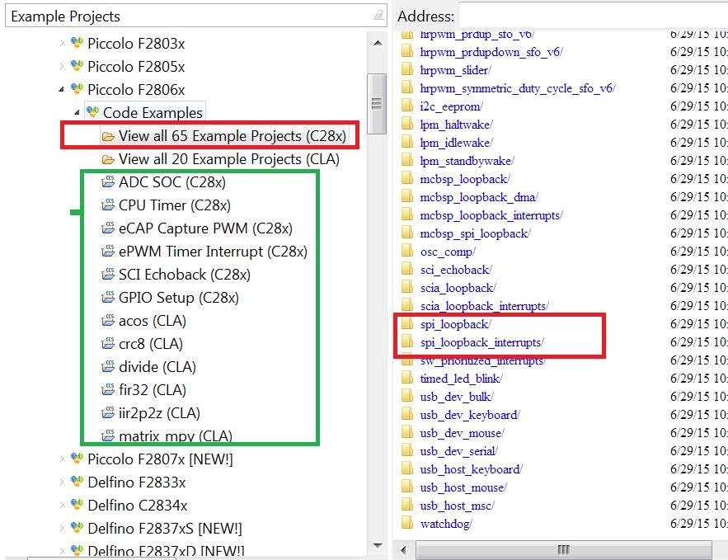Click the fir32 (CLA) project icon
Image resolution: width=728 pixels, height=560 pixels.
coord(108,389)
